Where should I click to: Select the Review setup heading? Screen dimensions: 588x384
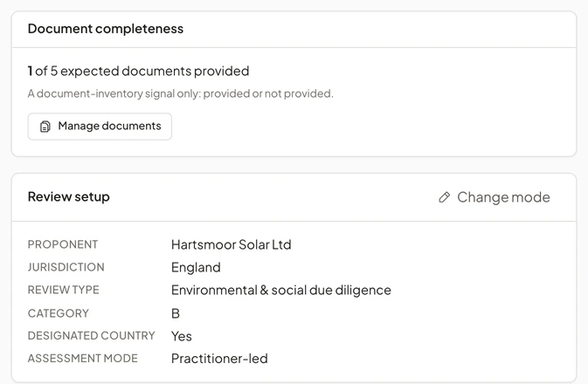[69, 196]
